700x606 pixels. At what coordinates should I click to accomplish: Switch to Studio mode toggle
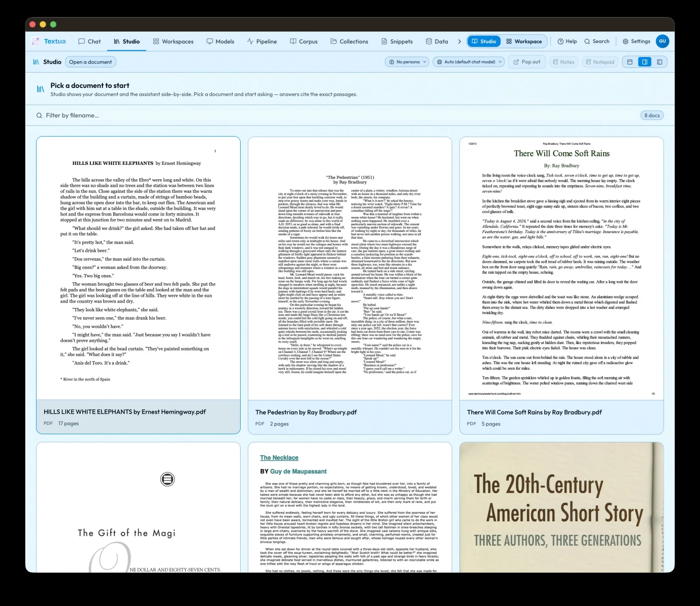pyautogui.click(x=484, y=42)
